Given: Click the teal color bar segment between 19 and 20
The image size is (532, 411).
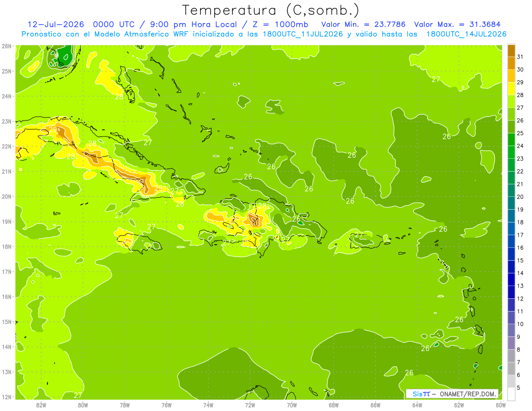Looking at the screenshot, I should coord(511,204).
